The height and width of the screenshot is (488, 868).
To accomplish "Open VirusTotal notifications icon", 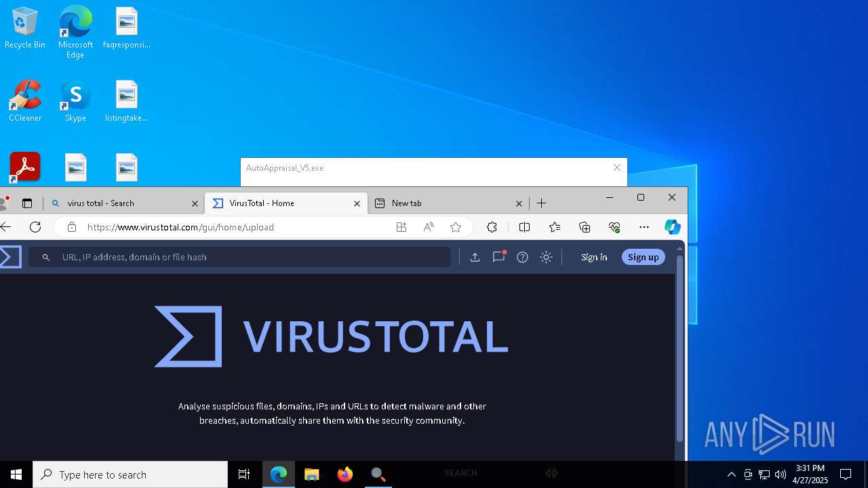I will [498, 256].
